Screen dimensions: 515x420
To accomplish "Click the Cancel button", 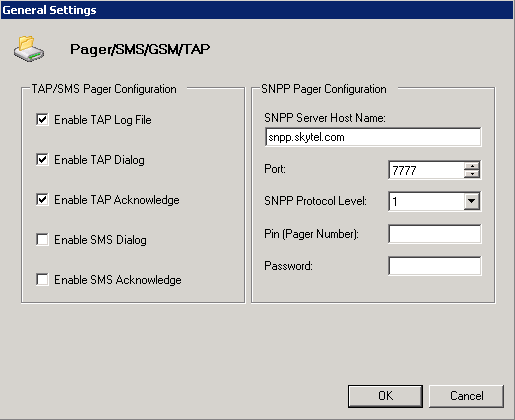I will 466,396.
